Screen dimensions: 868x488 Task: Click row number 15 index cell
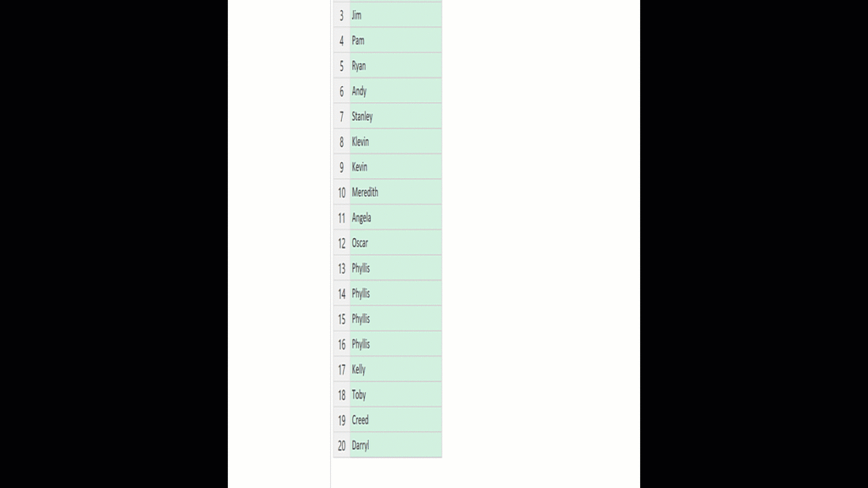(342, 319)
